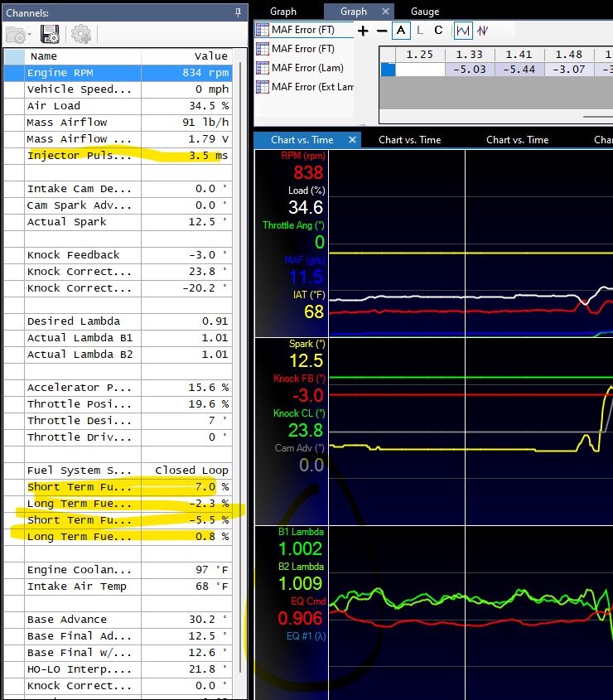The image size is (613, 700).
Task: Select the Intake Cam De... row
Action: [x=118, y=189]
